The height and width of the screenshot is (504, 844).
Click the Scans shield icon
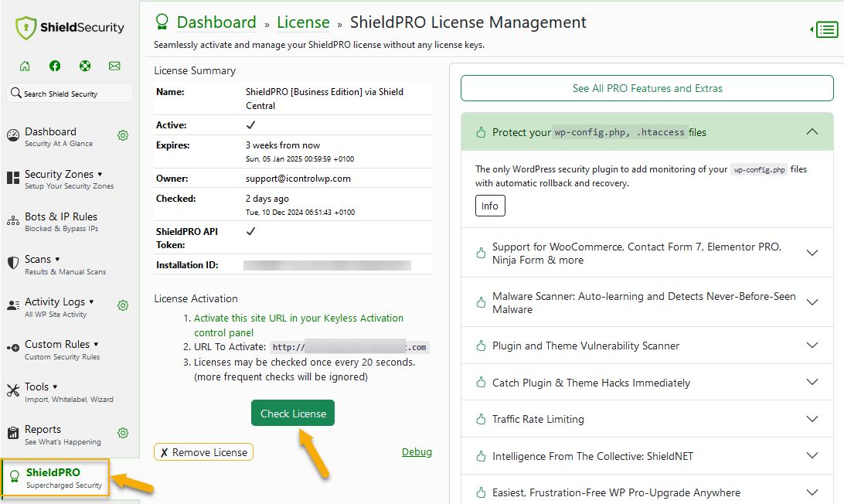click(x=13, y=263)
